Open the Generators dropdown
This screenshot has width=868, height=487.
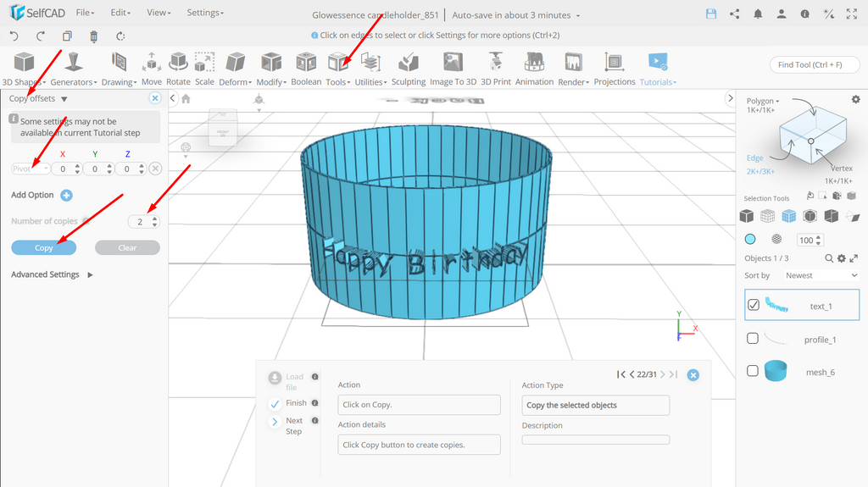(x=74, y=69)
